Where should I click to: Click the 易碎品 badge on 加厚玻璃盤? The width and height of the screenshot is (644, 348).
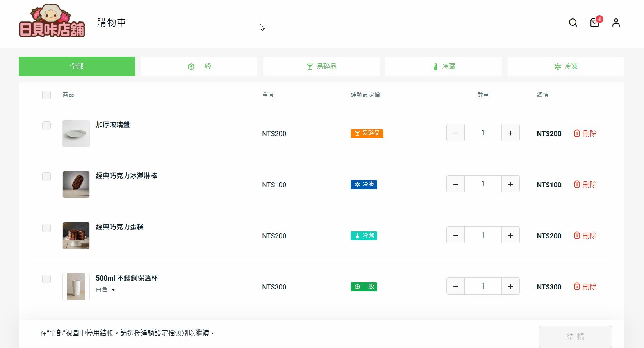tap(367, 133)
